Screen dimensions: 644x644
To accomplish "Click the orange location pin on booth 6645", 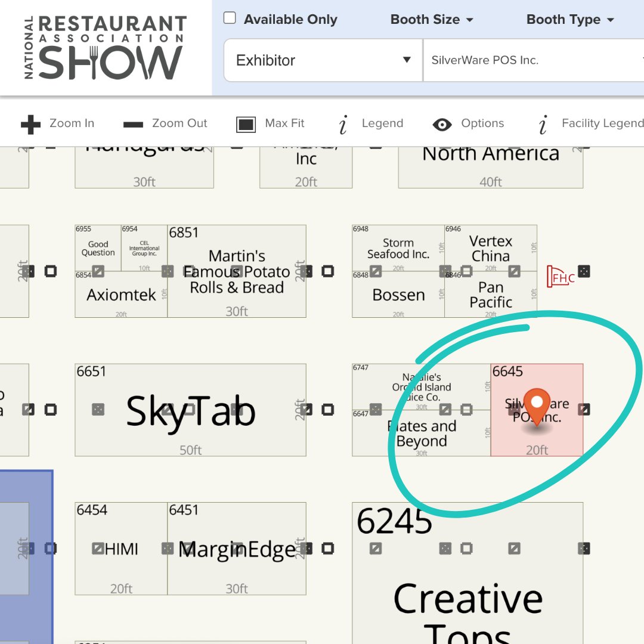I will [537, 407].
